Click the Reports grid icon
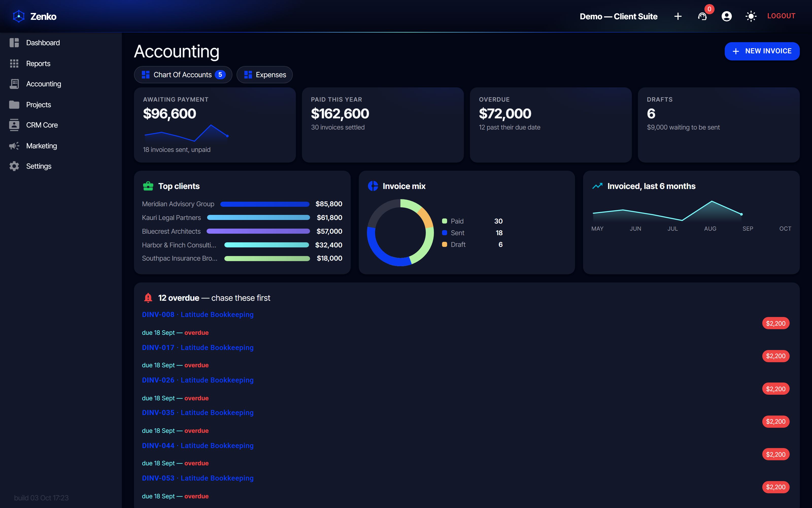 [x=14, y=63]
